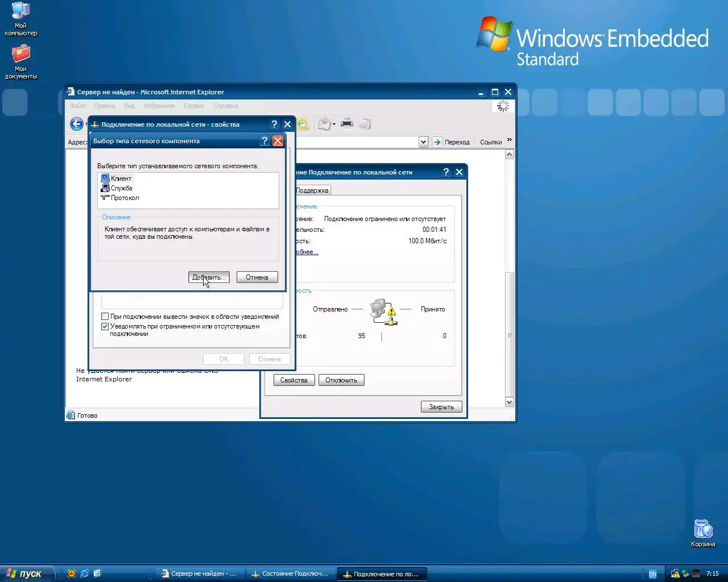Click the Свойства button in status dialog
This screenshot has height=582, width=728.
tap(294, 380)
